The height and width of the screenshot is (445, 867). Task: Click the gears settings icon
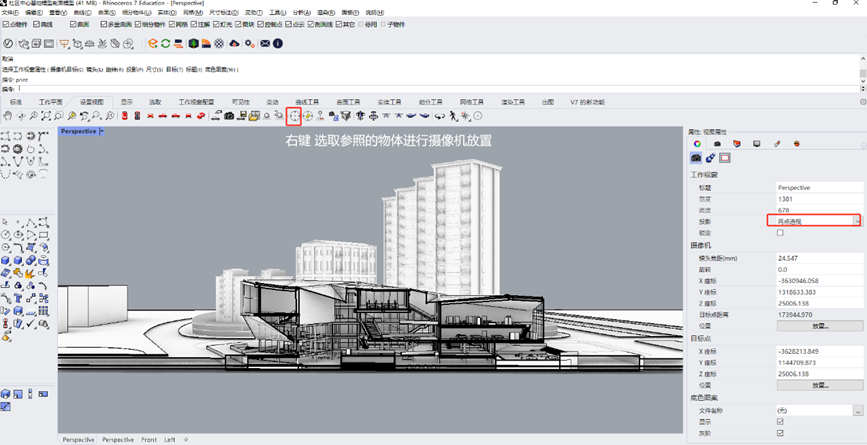(x=250, y=43)
